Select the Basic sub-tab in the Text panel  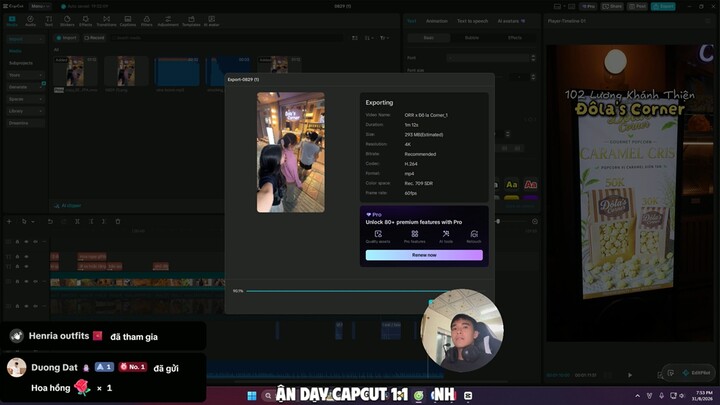point(428,38)
